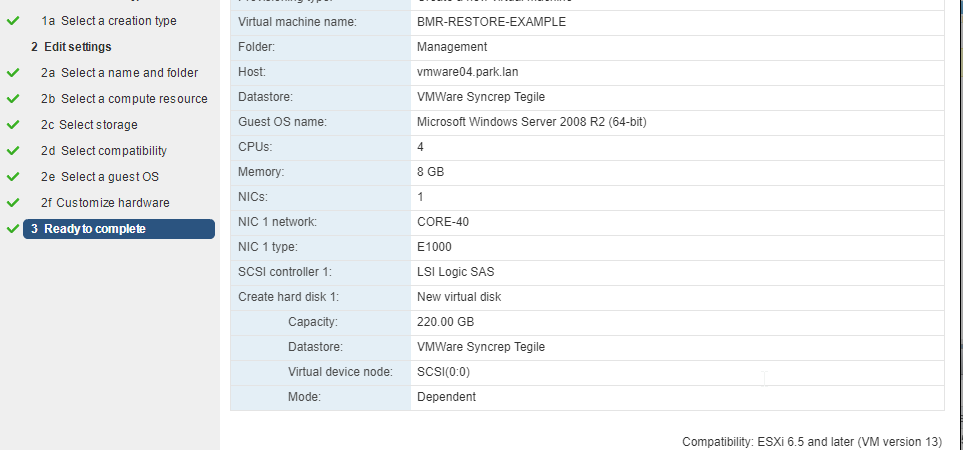The height and width of the screenshot is (450, 963).
Task: Open step 2f Customize hardware
Action: coord(105,203)
